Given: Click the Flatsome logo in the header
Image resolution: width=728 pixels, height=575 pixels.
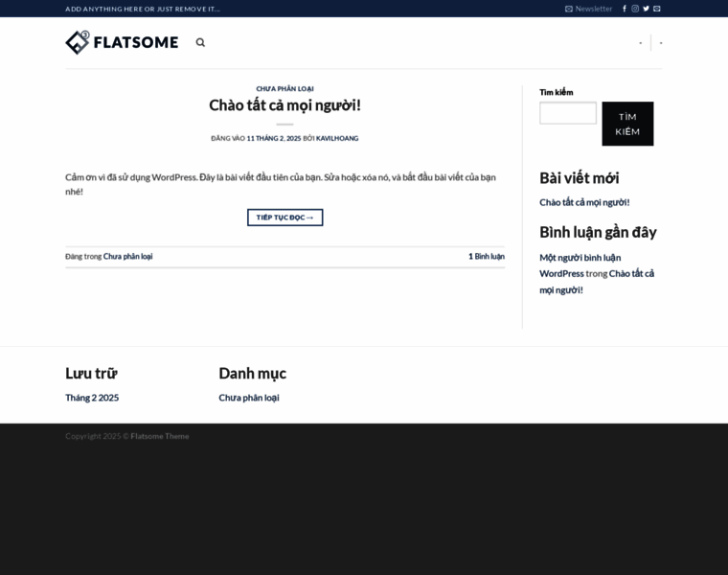Looking at the screenshot, I should [x=122, y=42].
